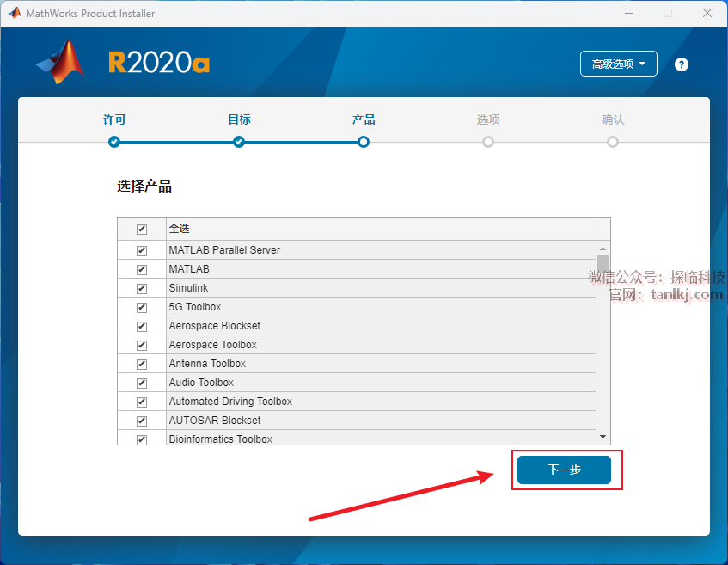Click the current 产品 step circle

(364, 142)
